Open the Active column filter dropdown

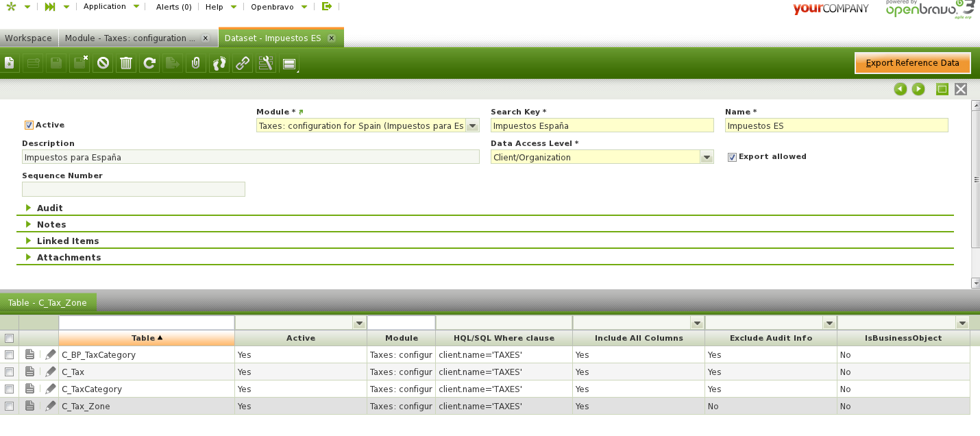pyautogui.click(x=359, y=323)
